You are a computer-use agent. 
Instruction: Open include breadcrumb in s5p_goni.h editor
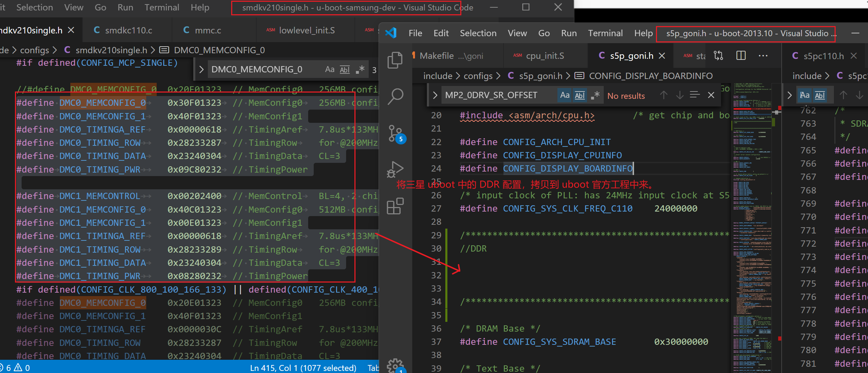click(x=438, y=76)
